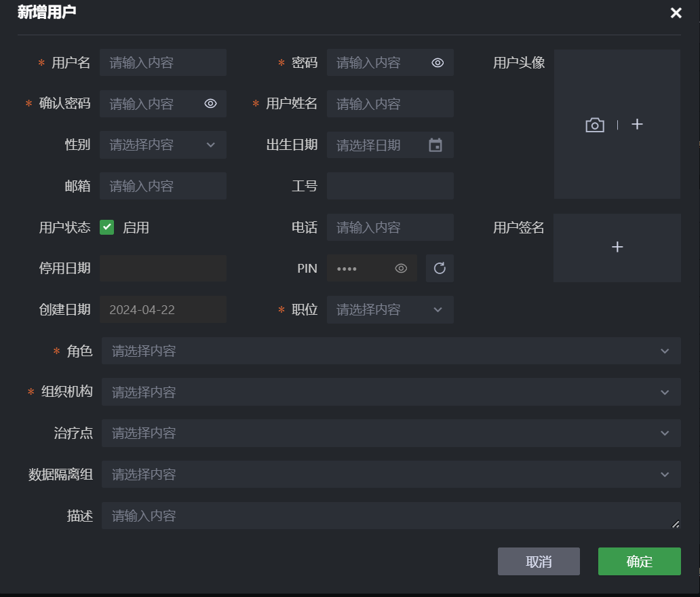
Task: Click the 电话 input field
Action: pos(390,227)
